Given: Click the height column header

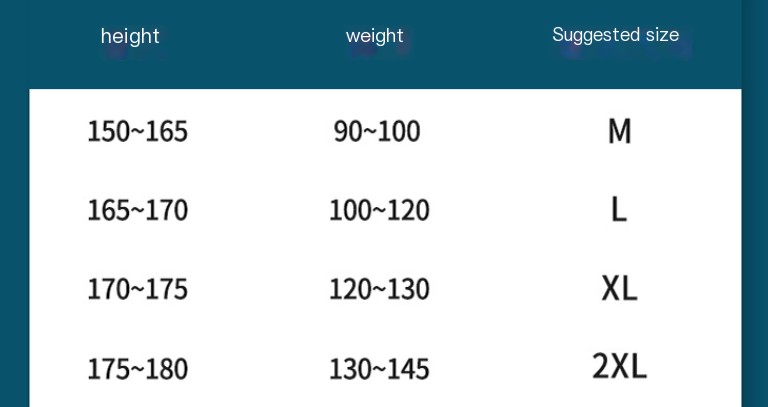Looking at the screenshot, I should [x=130, y=37].
